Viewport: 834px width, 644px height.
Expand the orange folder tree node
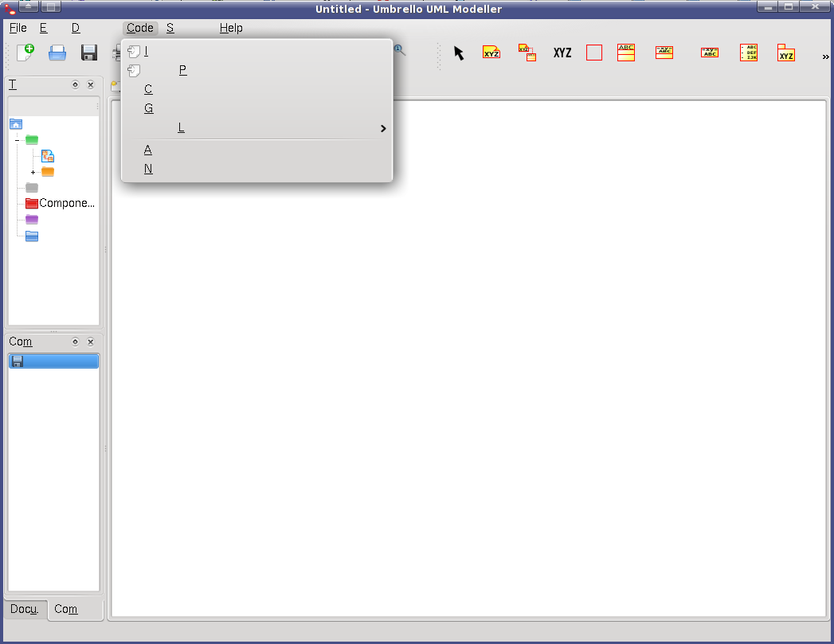(x=33, y=172)
